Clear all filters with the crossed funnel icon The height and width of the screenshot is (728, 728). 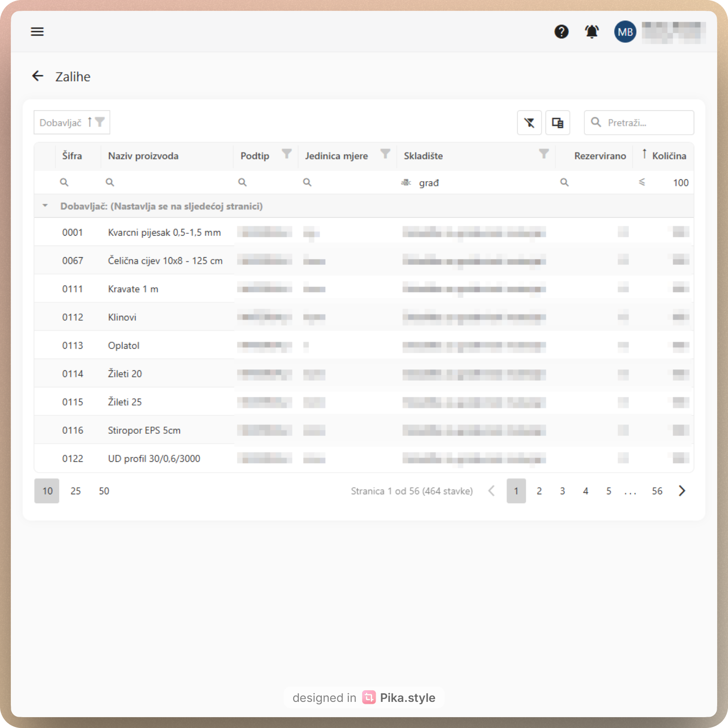529,123
